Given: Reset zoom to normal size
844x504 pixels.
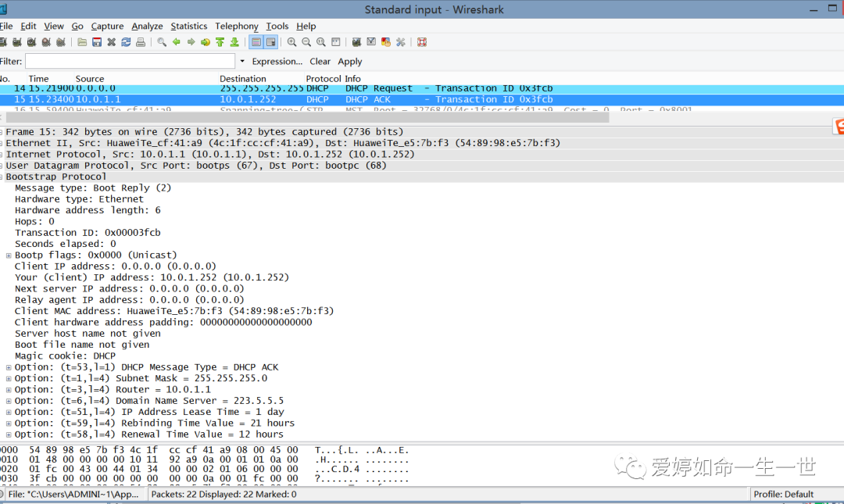Looking at the screenshot, I should 321,42.
